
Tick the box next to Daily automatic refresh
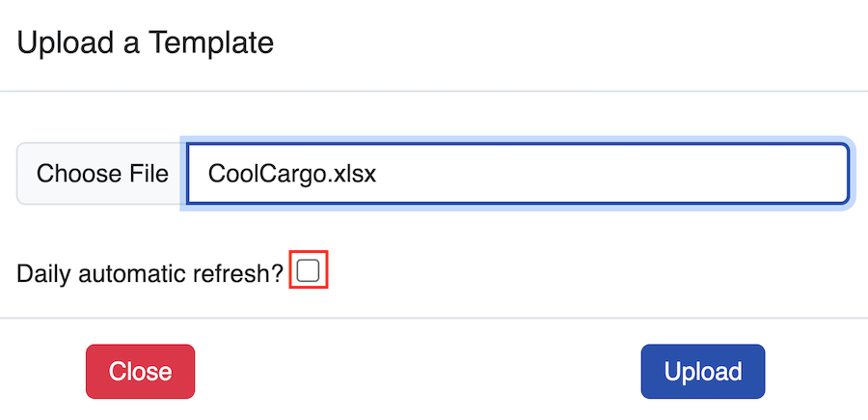[309, 271]
